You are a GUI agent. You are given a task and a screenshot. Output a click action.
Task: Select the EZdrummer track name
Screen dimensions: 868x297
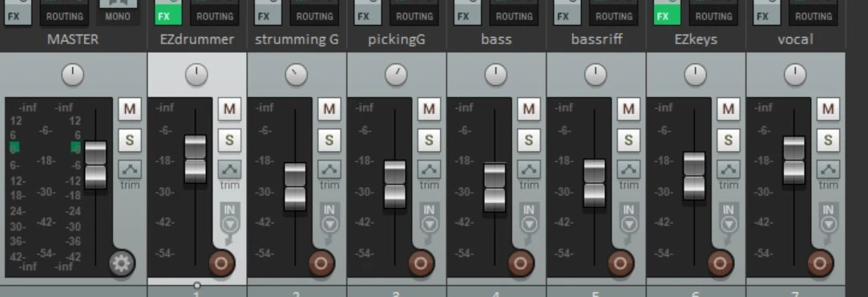(x=198, y=39)
